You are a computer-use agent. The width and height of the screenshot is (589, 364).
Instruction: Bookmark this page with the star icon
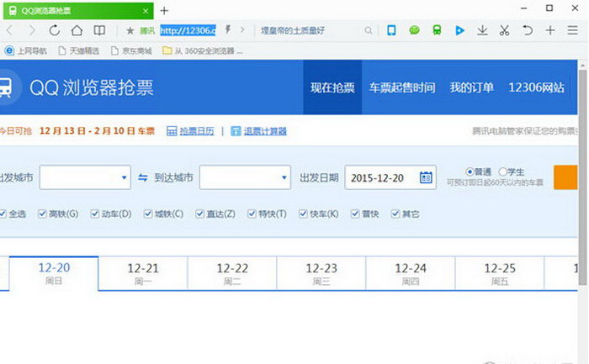click(130, 31)
